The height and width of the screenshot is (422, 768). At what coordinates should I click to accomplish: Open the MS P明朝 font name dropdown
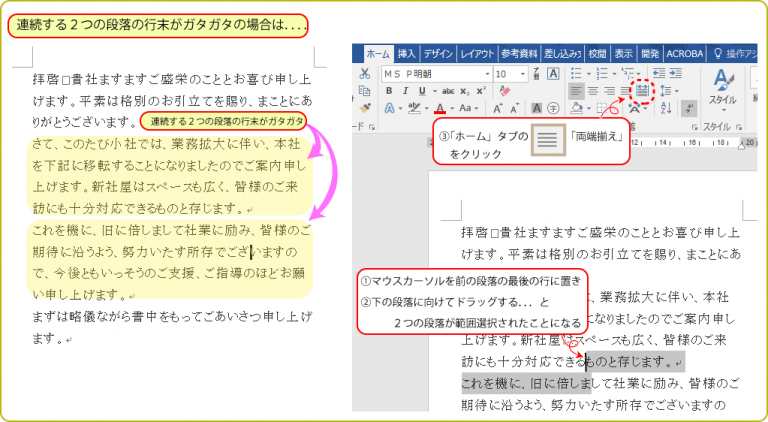pyautogui.click(x=487, y=74)
